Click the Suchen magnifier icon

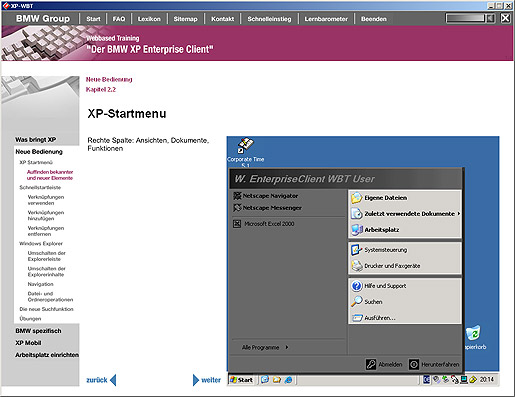tap(356, 301)
